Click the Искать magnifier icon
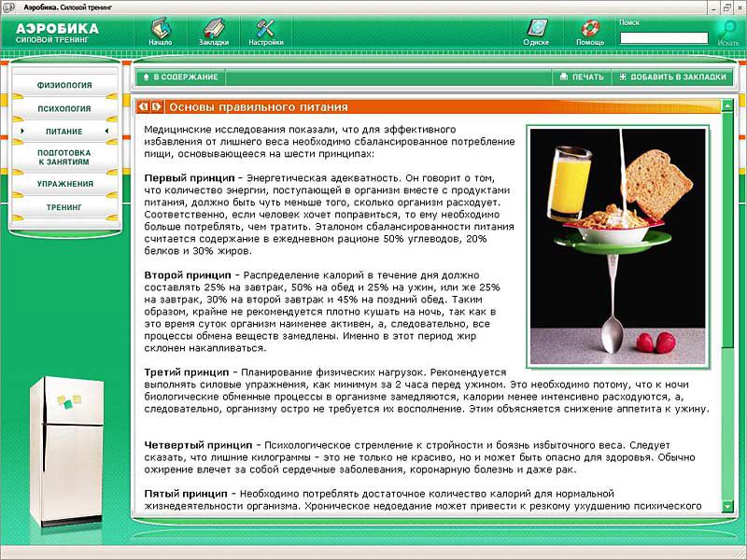Image resolution: width=747 pixels, height=560 pixels. tap(727, 30)
